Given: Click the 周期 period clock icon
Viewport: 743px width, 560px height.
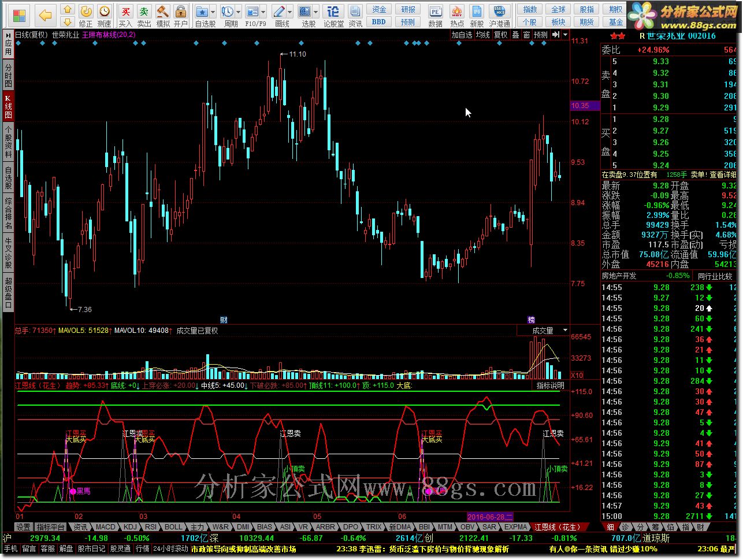Looking at the screenshot, I should tap(227, 12).
